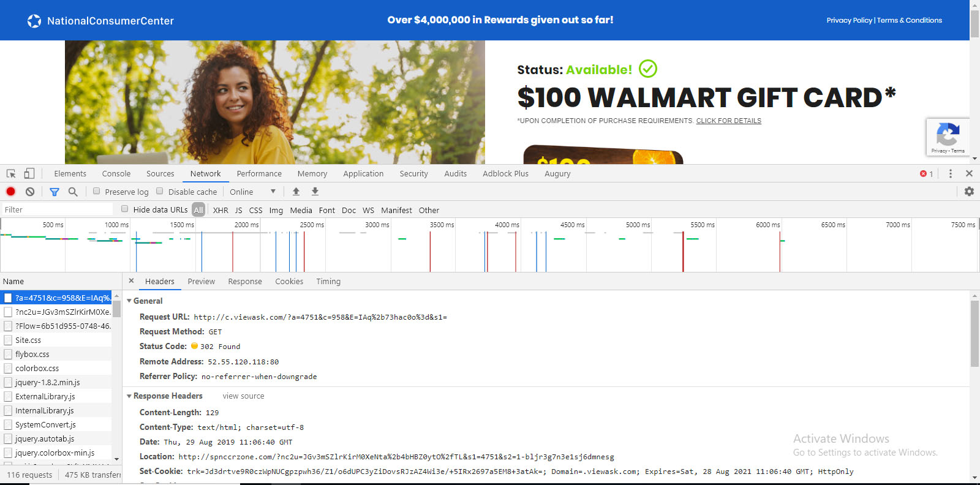
Task: Filter requests by Manifest type
Action: point(396,210)
